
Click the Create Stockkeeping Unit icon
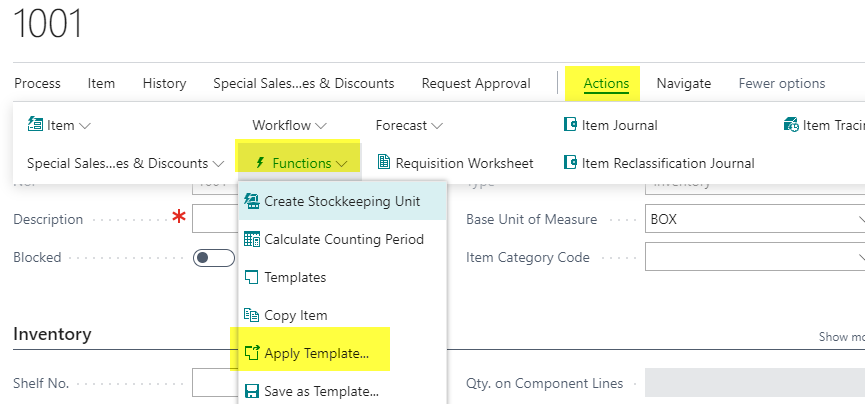(x=252, y=201)
